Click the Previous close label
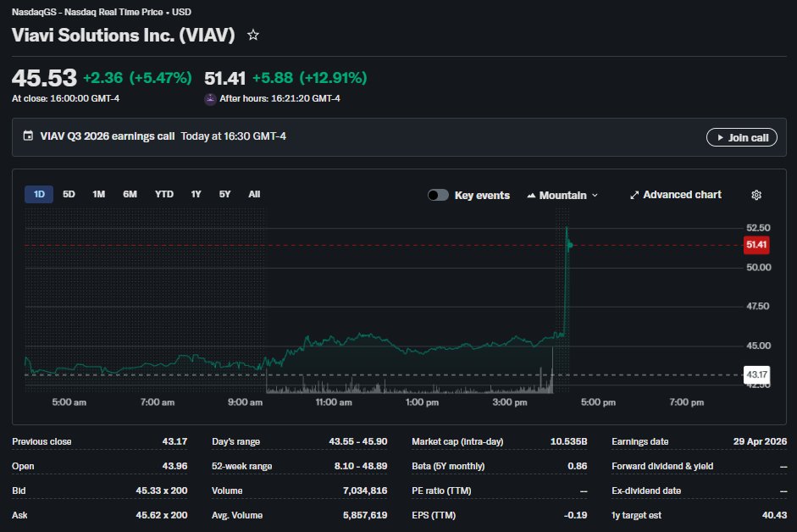 point(42,441)
